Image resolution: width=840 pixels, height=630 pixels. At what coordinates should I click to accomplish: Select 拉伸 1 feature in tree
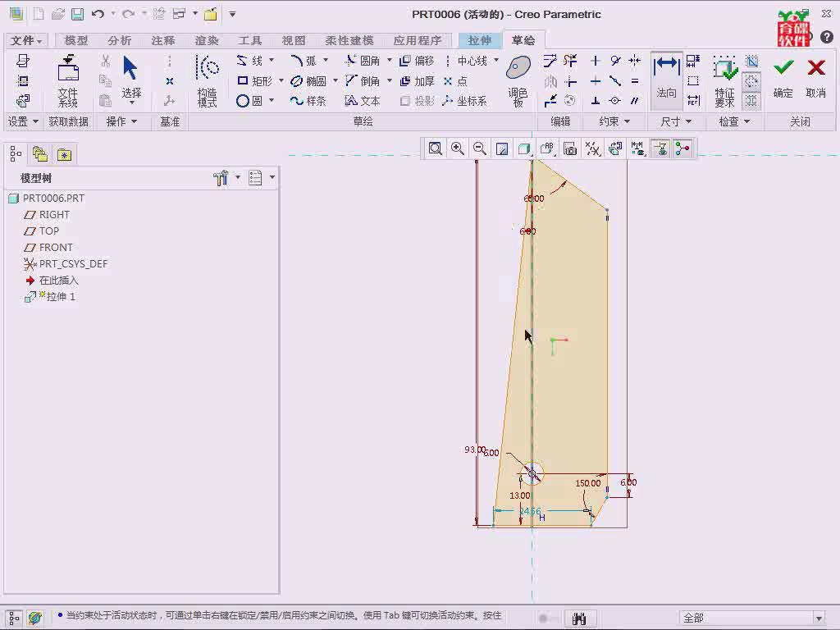[50, 297]
